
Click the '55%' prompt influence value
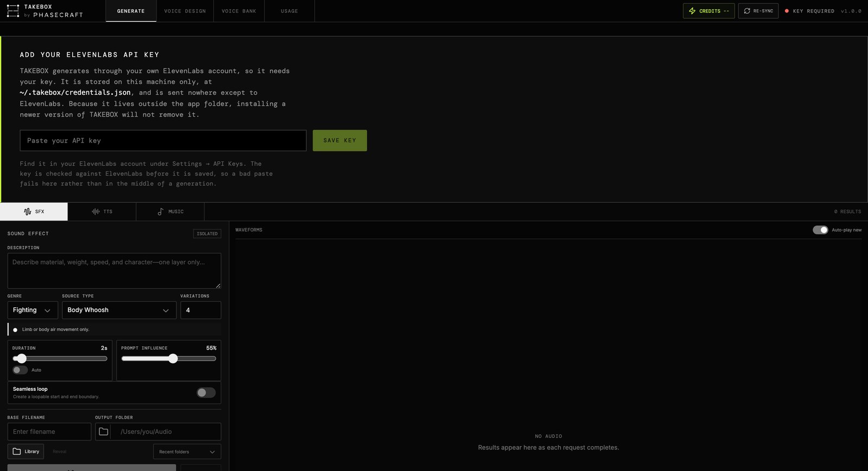(211, 348)
